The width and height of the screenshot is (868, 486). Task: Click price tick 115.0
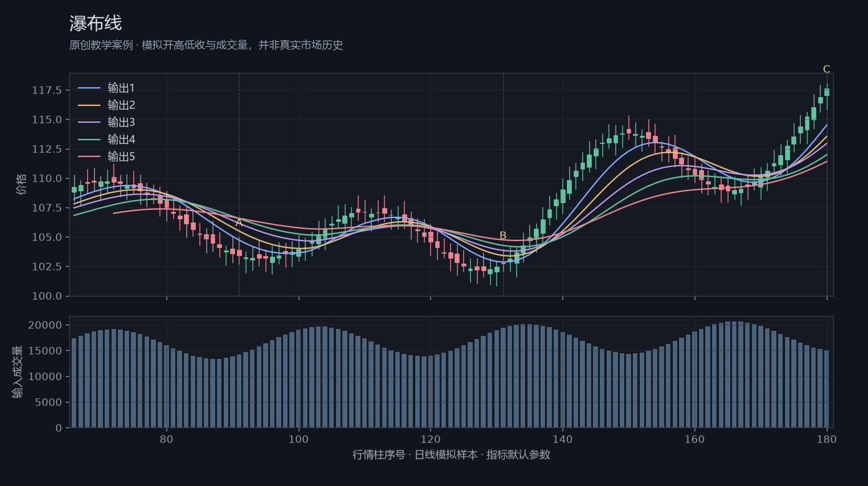coord(47,120)
